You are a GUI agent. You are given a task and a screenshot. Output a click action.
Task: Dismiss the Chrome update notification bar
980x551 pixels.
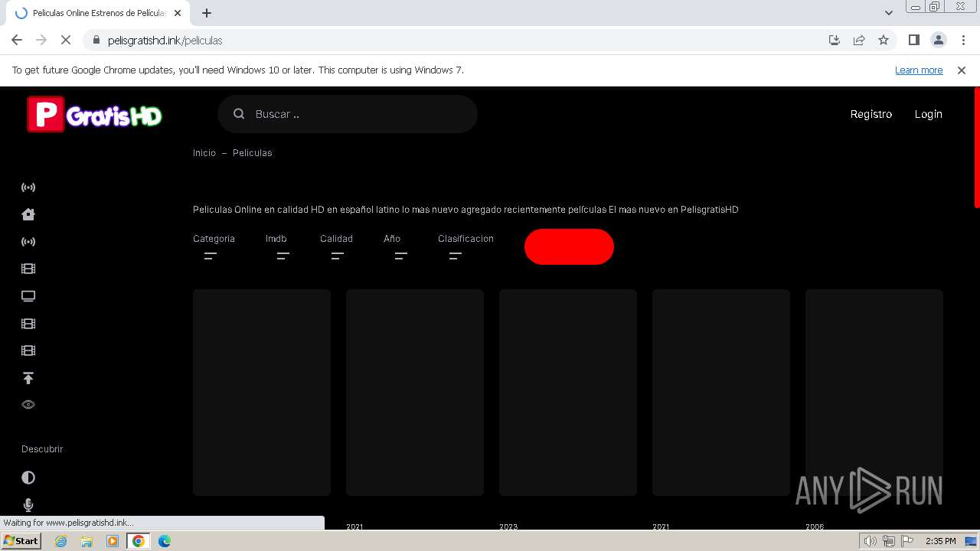coord(962,70)
